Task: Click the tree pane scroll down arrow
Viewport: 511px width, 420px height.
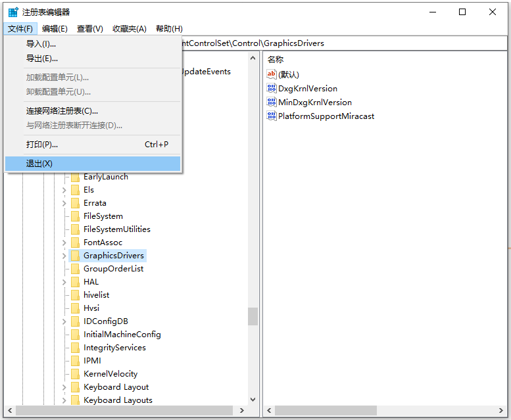Action: 253,400
